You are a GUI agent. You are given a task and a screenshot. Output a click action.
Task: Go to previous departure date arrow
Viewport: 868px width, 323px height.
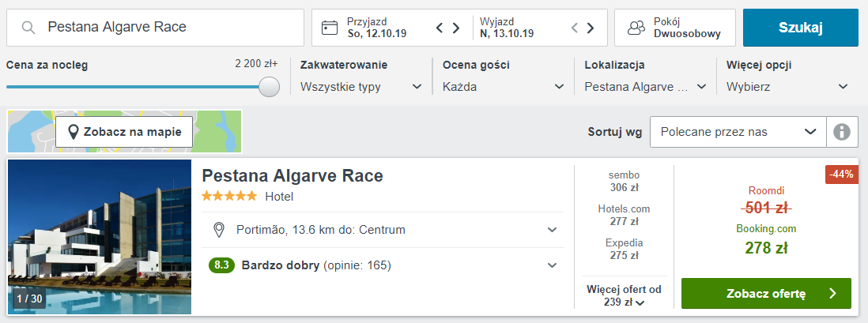[x=574, y=28]
